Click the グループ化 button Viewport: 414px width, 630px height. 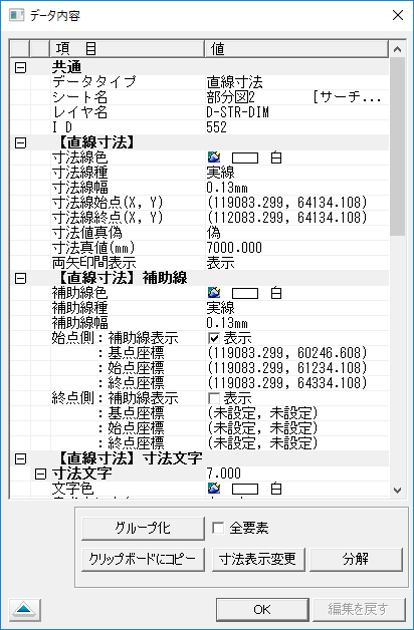(x=143, y=528)
